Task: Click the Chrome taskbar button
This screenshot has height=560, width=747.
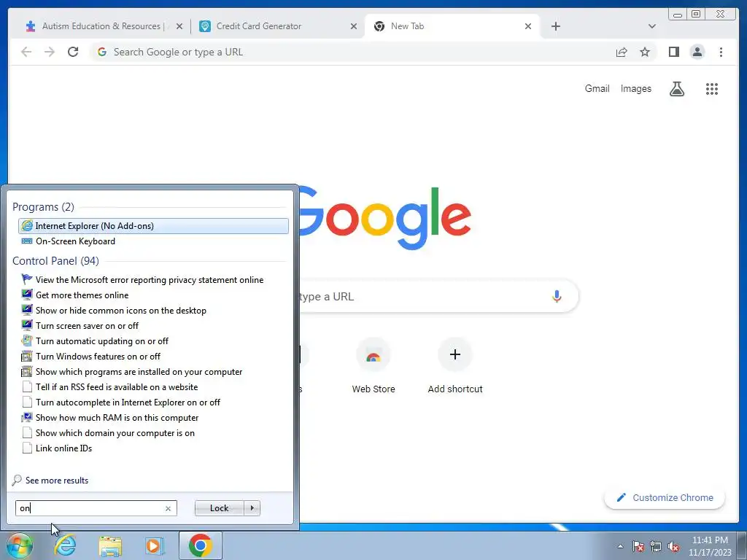Action: [200, 545]
